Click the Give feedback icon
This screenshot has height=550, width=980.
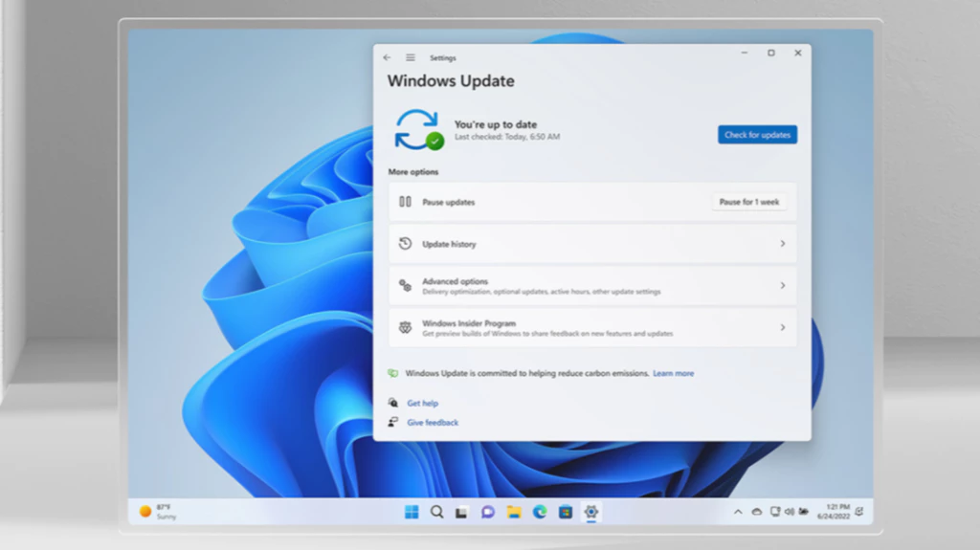[392, 422]
